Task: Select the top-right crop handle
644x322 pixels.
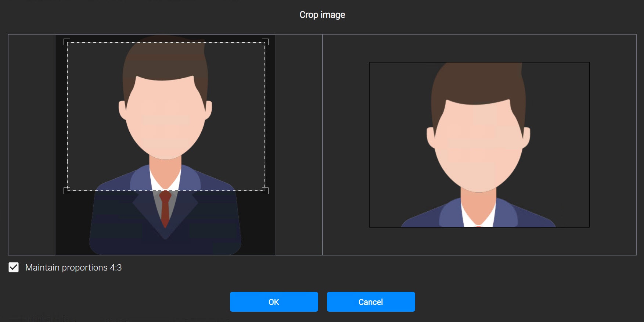Action: click(265, 42)
